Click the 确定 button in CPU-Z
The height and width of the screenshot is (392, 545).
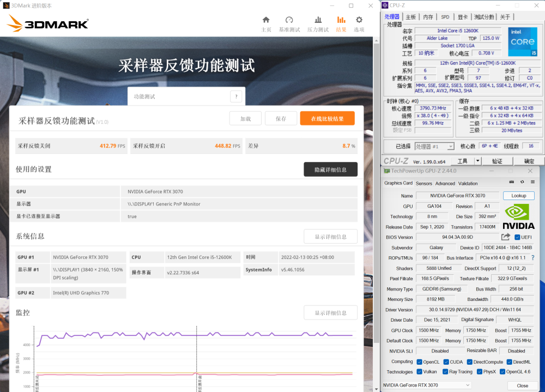pyautogui.click(x=529, y=161)
